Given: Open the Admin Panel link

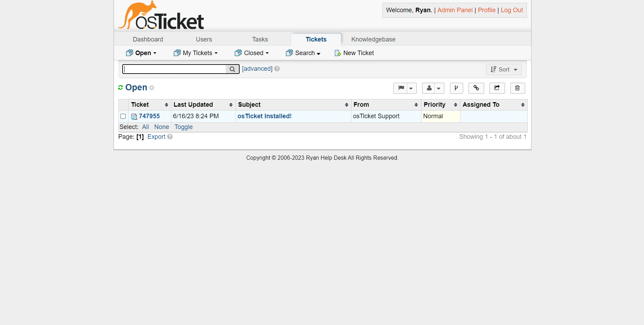Looking at the screenshot, I should [x=455, y=10].
